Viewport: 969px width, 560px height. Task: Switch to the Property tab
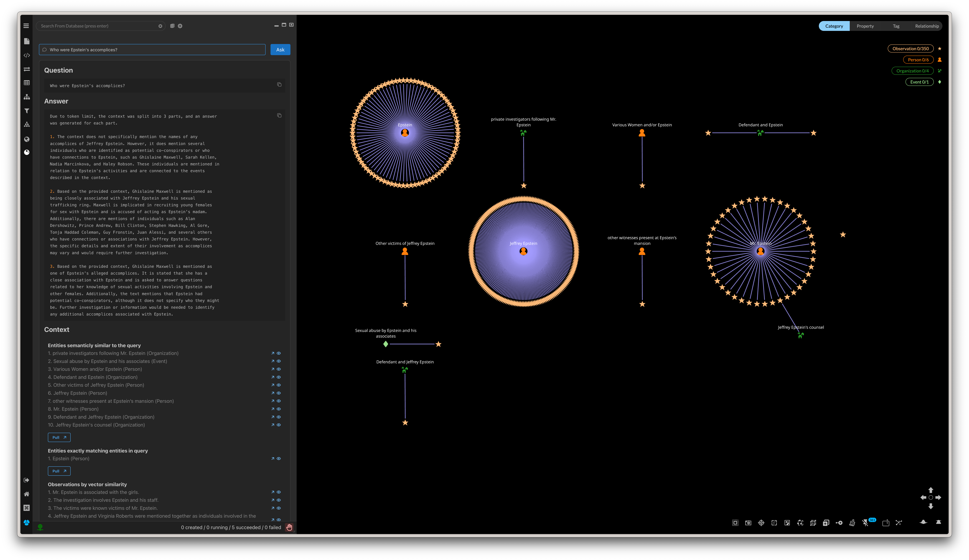[865, 26]
